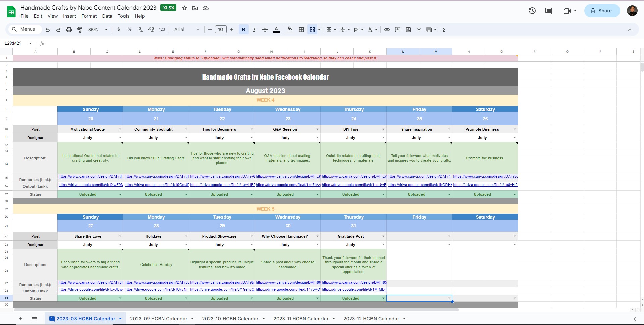Format as currency with dollar icon
This screenshot has height=325, width=644.
[x=119, y=29]
